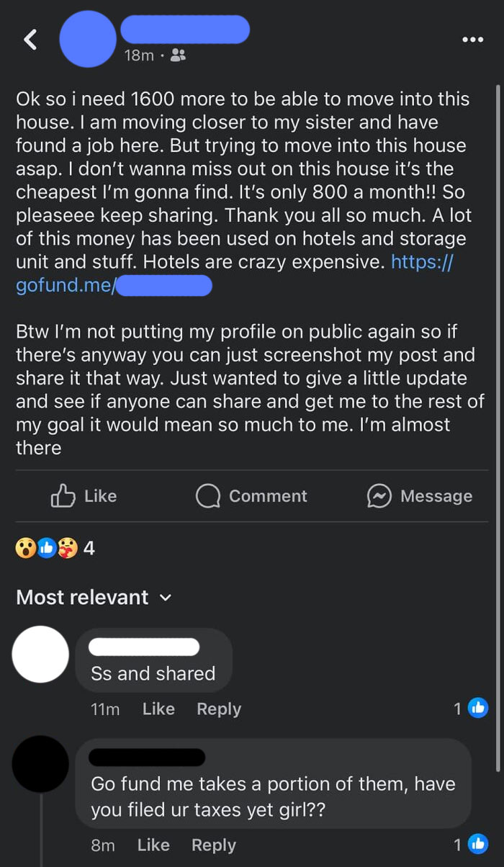Like the 'Ss and shared' comment

pos(158,709)
